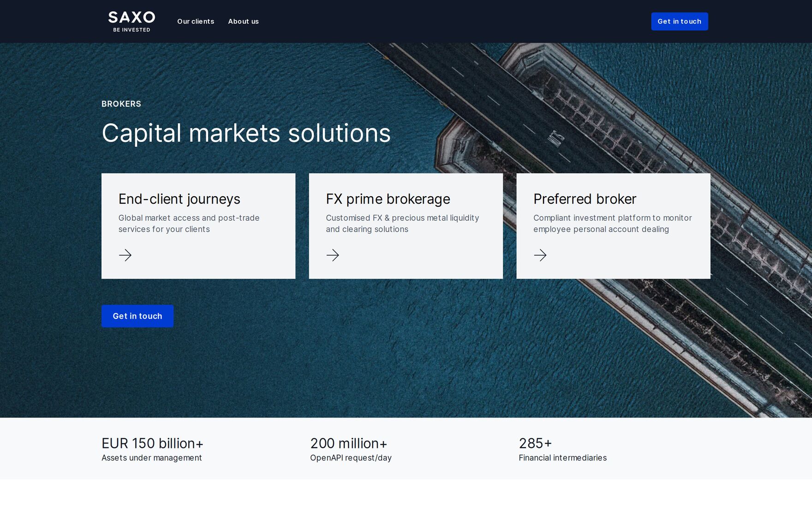The height and width of the screenshot is (508, 812).
Task: Click the Financial intermediaries label
Action: tap(563, 458)
